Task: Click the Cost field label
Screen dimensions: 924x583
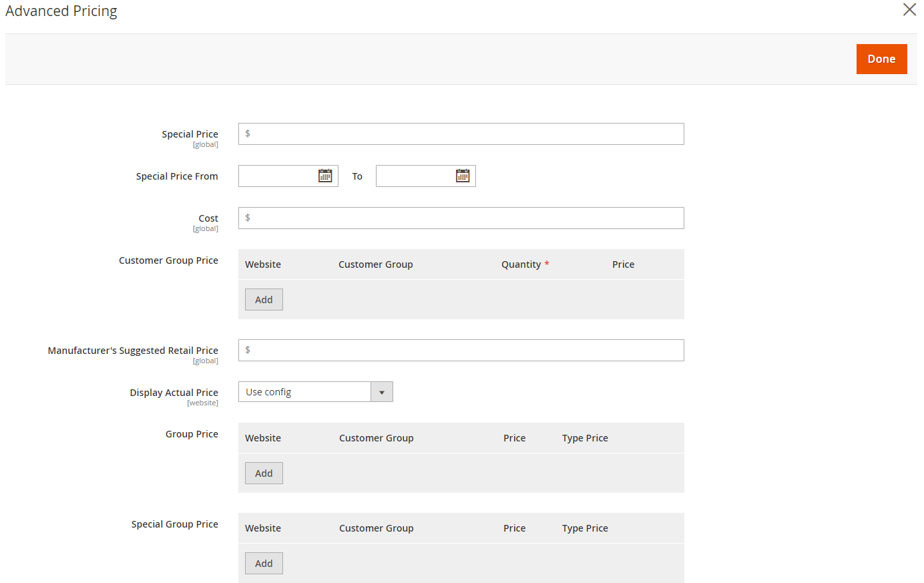Action: point(208,218)
